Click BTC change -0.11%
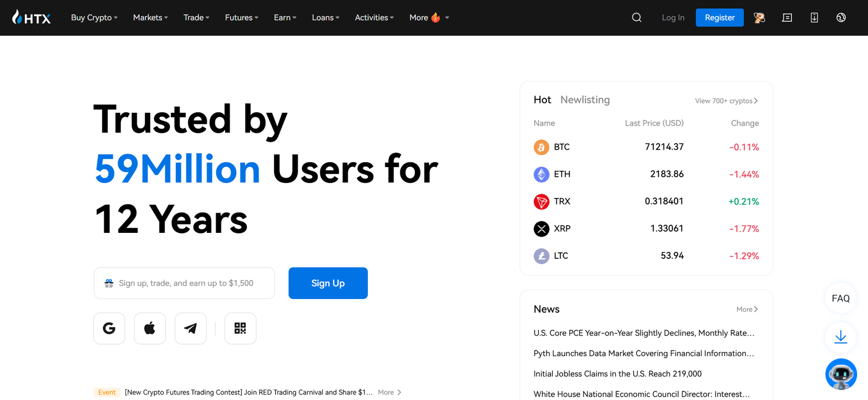 click(x=744, y=147)
